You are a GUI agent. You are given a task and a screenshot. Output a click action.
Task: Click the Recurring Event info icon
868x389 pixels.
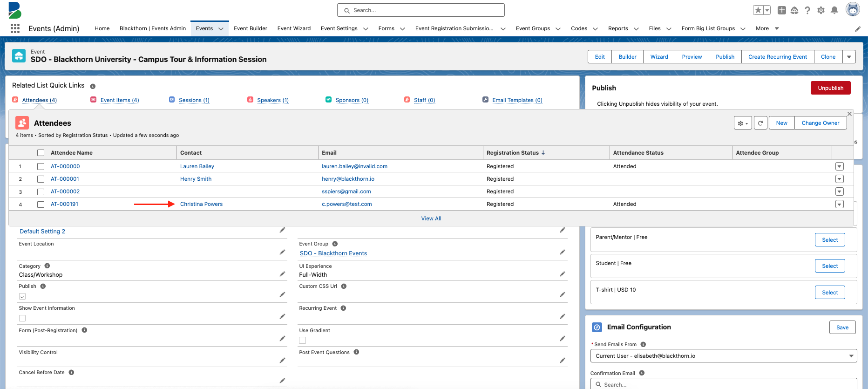tap(343, 308)
